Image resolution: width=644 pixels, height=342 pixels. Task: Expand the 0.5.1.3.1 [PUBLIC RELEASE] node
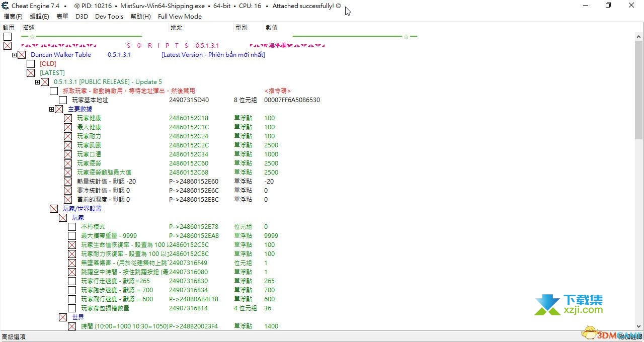click(x=38, y=82)
